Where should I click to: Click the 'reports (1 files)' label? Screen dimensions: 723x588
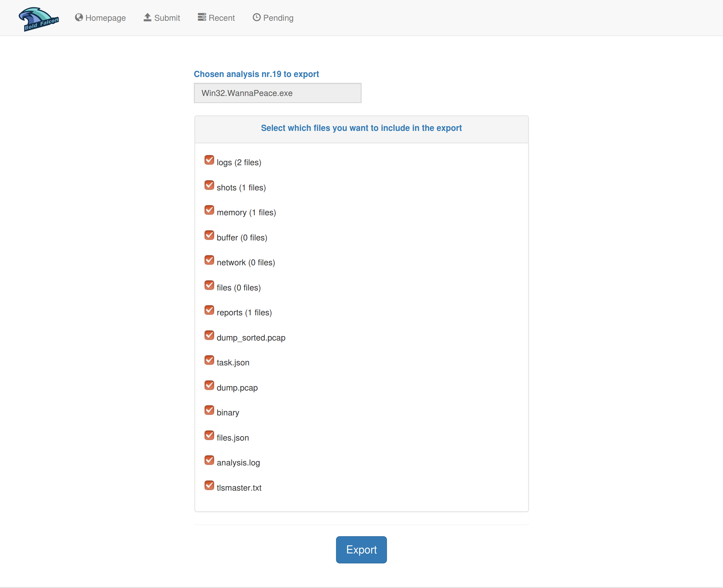pyautogui.click(x=245, y=313)
